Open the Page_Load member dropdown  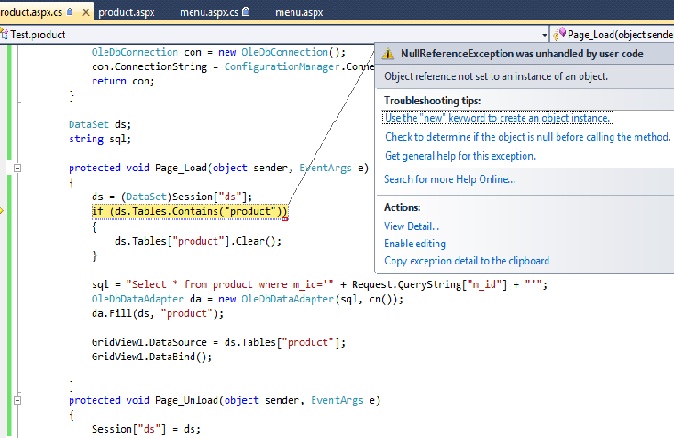click(612, 34)
